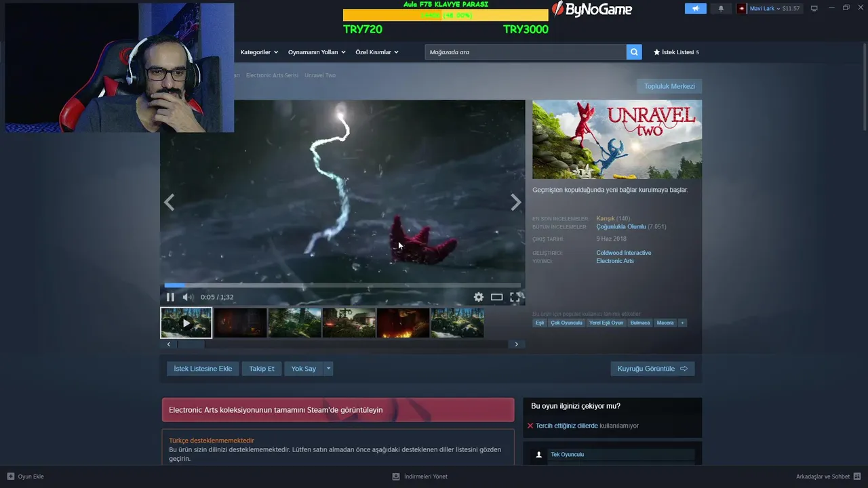Select the Eşli tag
868x488 pixels.
point(540,323)
